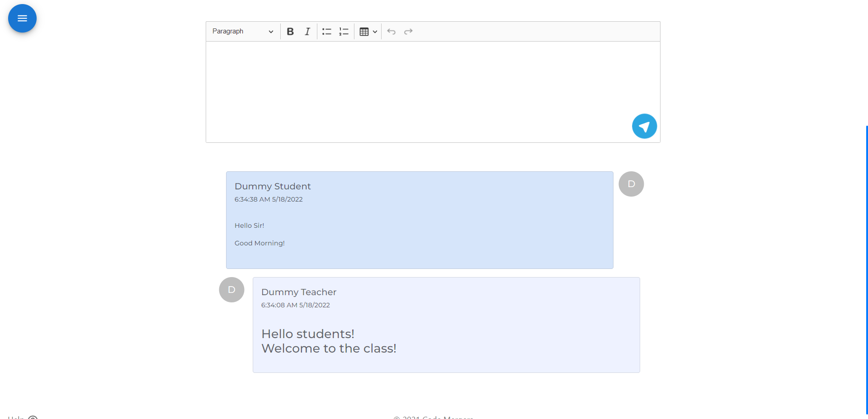
Task: Click 'Welcome to the class!' text
Action: [329, 348]
